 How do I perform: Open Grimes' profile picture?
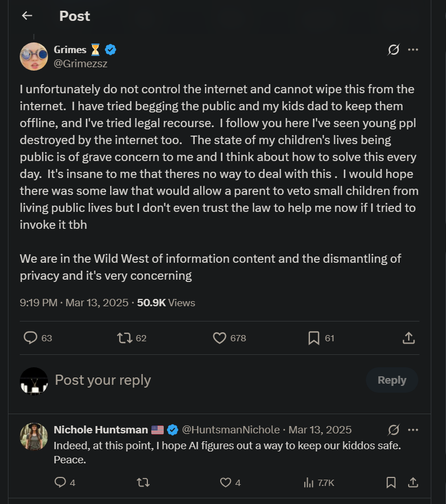(34, 56)
